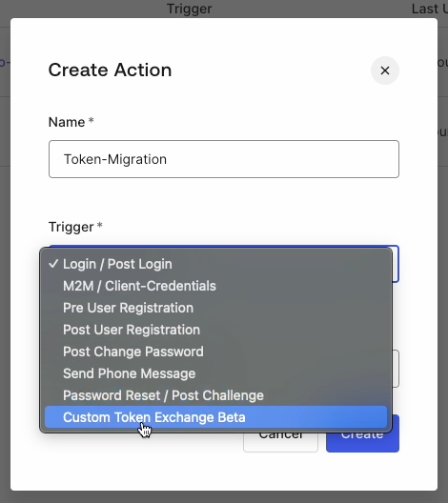The height and width of the screenshot is (503, 448).
Task: Focus the Name field containing Token-Migration
Action: pos(224,159)
